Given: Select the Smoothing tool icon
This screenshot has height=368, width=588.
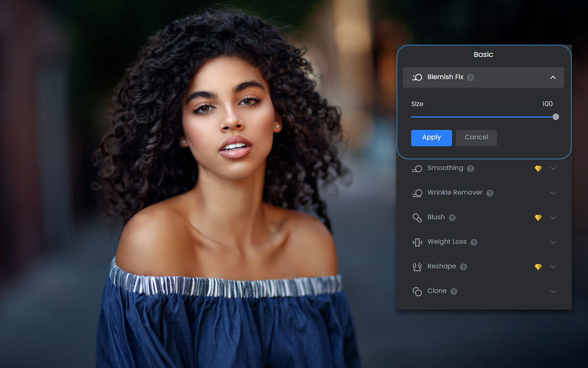Looking at the screenshot, I should click(417, 168).
